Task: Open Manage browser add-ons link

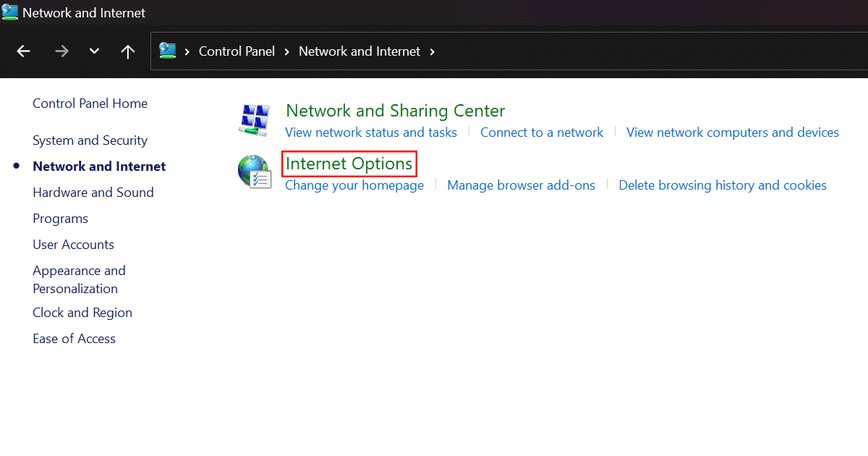Action: click(x=521, y=185)
